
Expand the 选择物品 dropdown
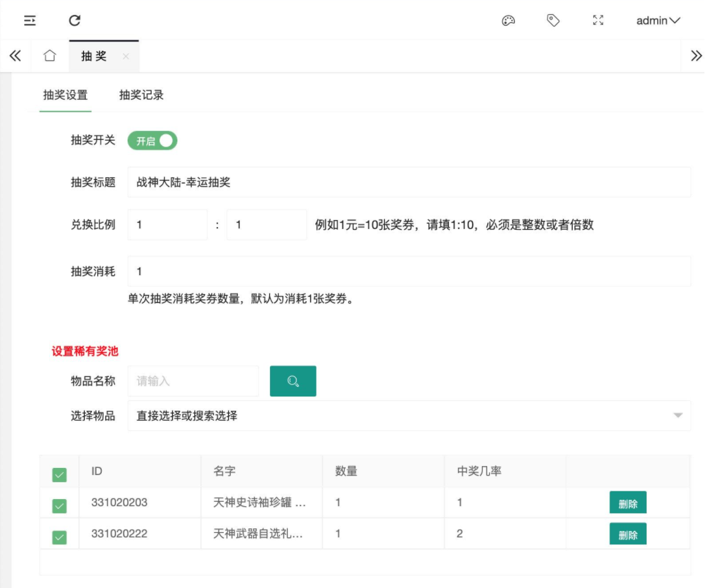[409, 415]
